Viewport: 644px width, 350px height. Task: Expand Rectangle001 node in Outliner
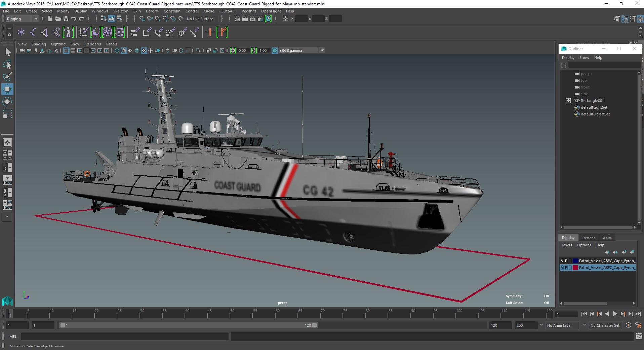(568, 101)
